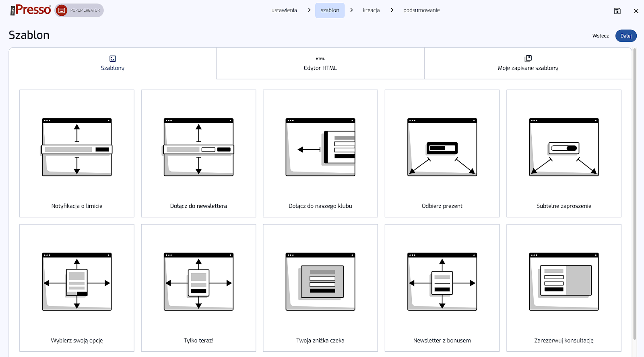
Task: Click the iPresso logo
Action: [31, 10]
